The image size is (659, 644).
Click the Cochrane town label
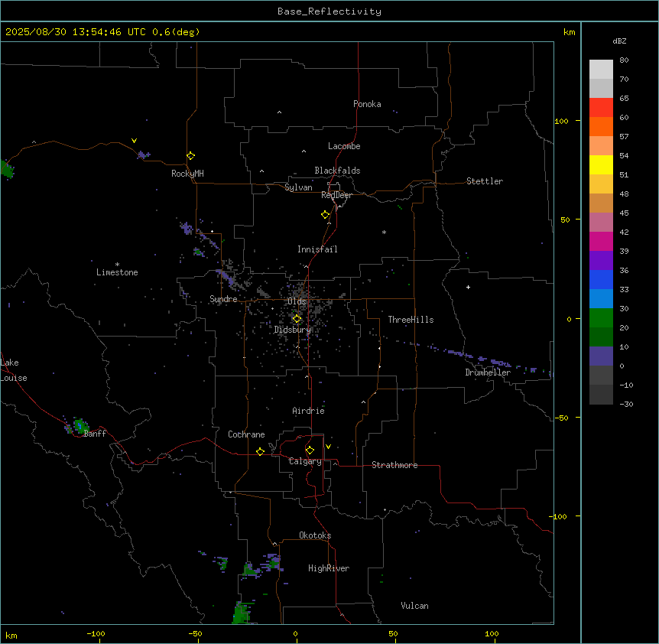[246, 434]
